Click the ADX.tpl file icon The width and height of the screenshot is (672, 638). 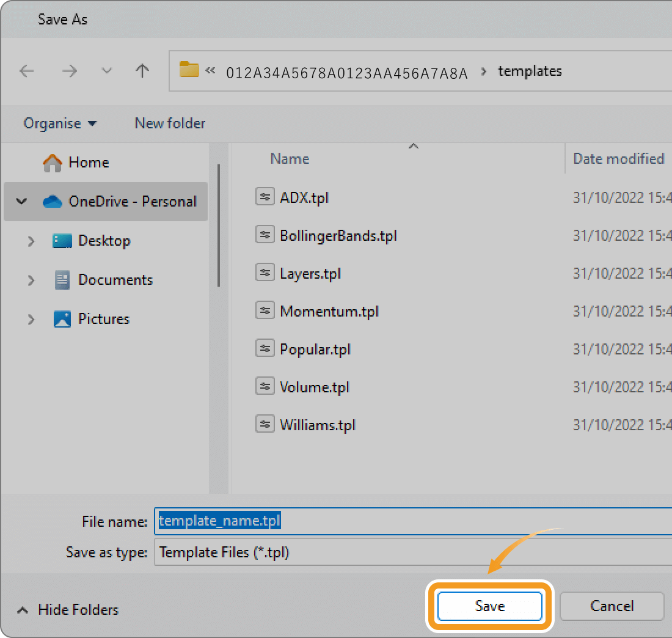click(265, 197)
